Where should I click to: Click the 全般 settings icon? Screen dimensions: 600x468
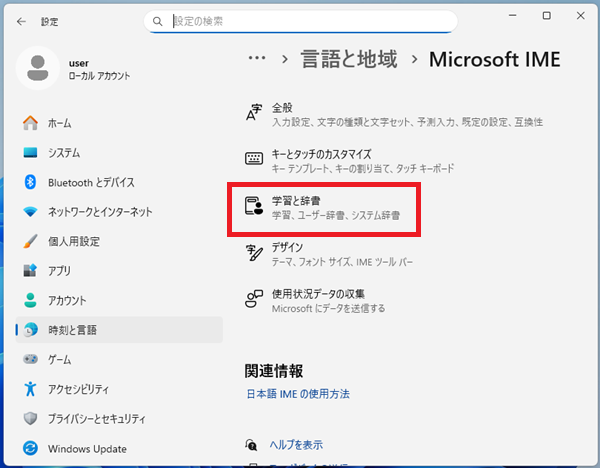[x=254, y=114]
